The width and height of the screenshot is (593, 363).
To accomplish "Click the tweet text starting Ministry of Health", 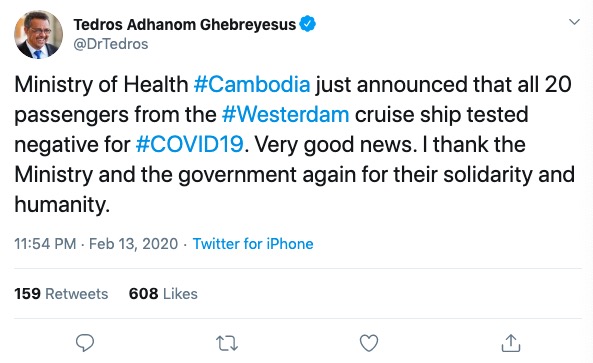I will [x=295, y=144].
